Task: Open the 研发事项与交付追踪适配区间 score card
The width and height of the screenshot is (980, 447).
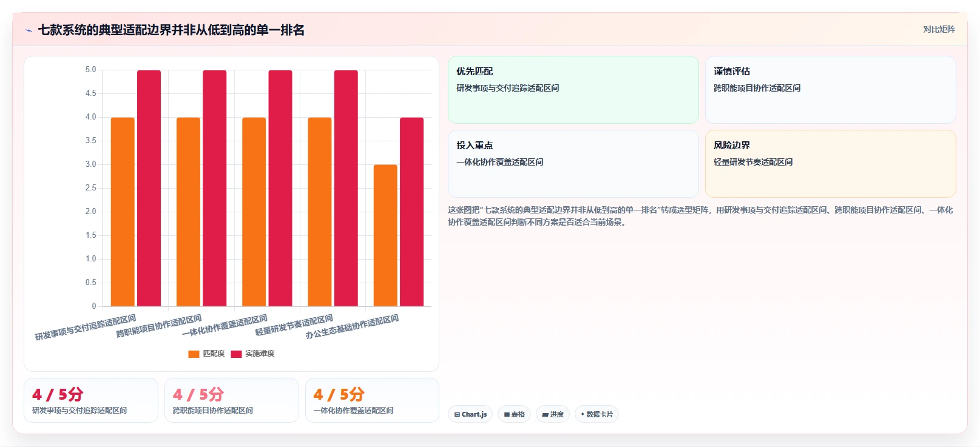Action: click(x=91, y=400)
